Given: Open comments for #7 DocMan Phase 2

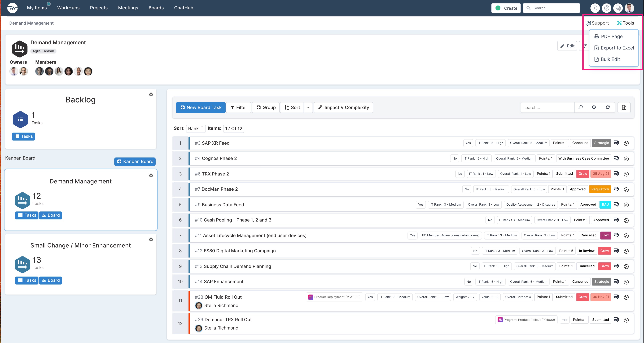Looking at the screenshot, I should (616, 189).
